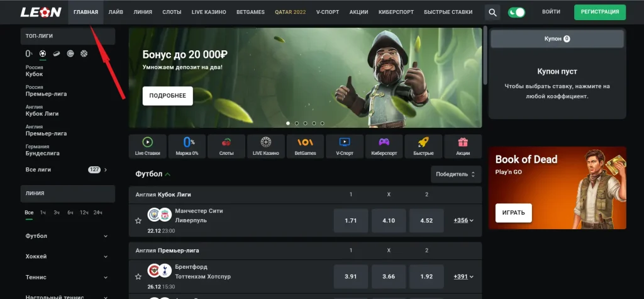The width and height of the screenshot is (644, 299).
Task: Open the LIVE Казино roulette tile
Action: (266, 147)
